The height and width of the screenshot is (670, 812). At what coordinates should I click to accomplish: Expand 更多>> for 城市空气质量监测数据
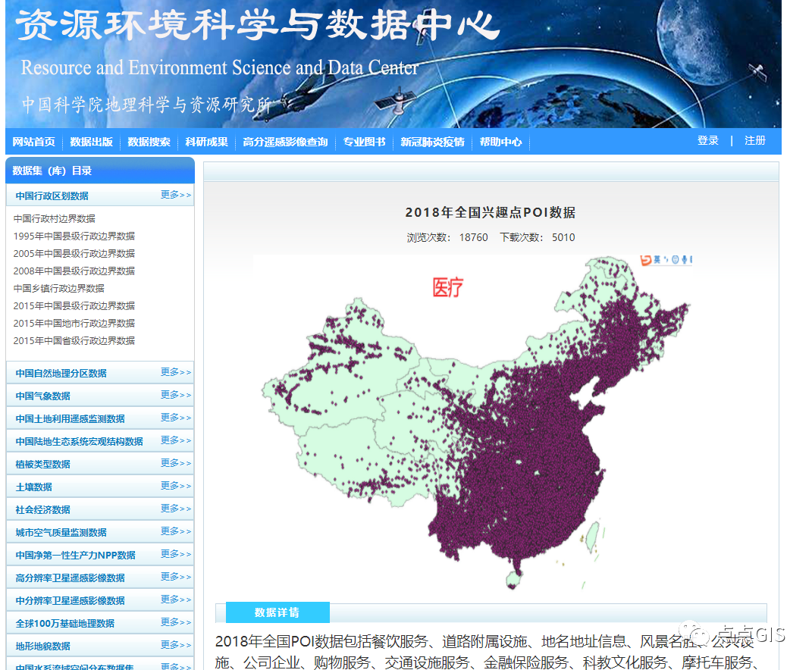(176, 532)
